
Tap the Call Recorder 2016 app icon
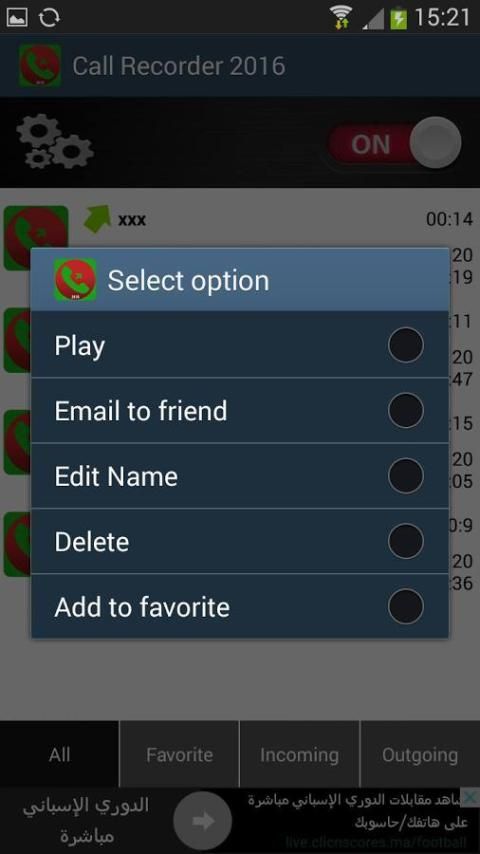[x=40, y=66]
